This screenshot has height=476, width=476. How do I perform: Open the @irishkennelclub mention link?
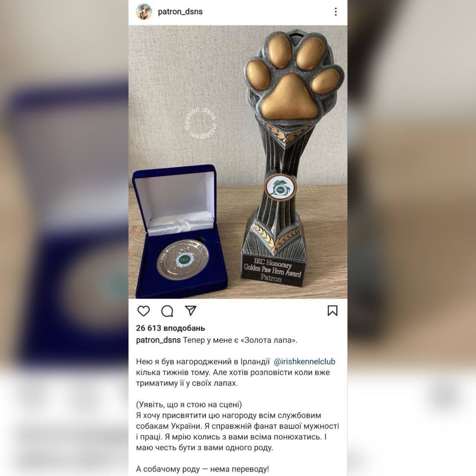click(305, 361)
